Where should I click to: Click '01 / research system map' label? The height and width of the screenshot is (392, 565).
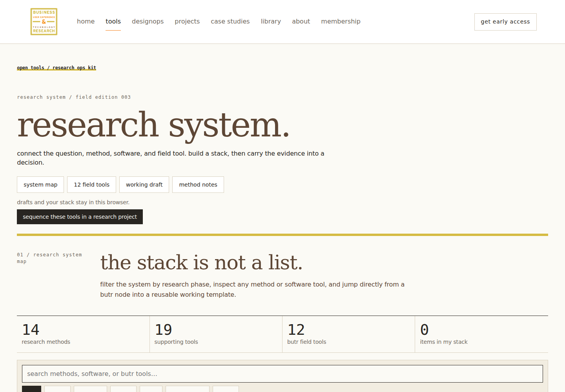click(x=49, y=258)
